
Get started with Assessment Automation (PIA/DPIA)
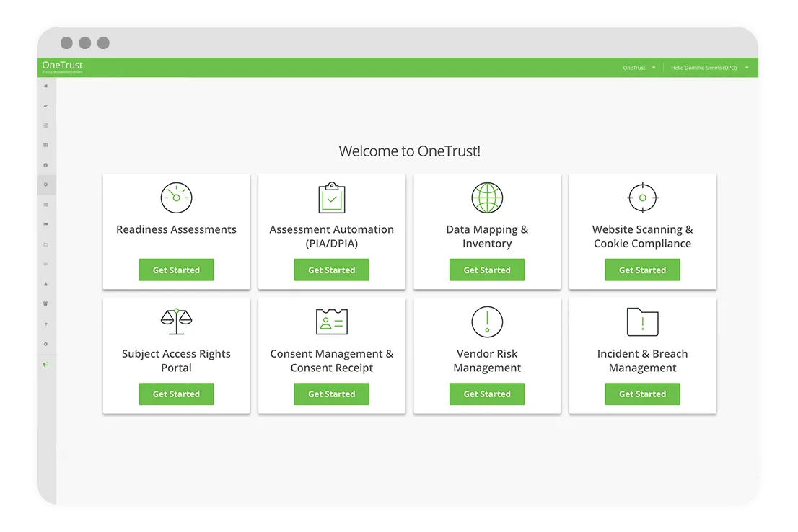[332, 270]
